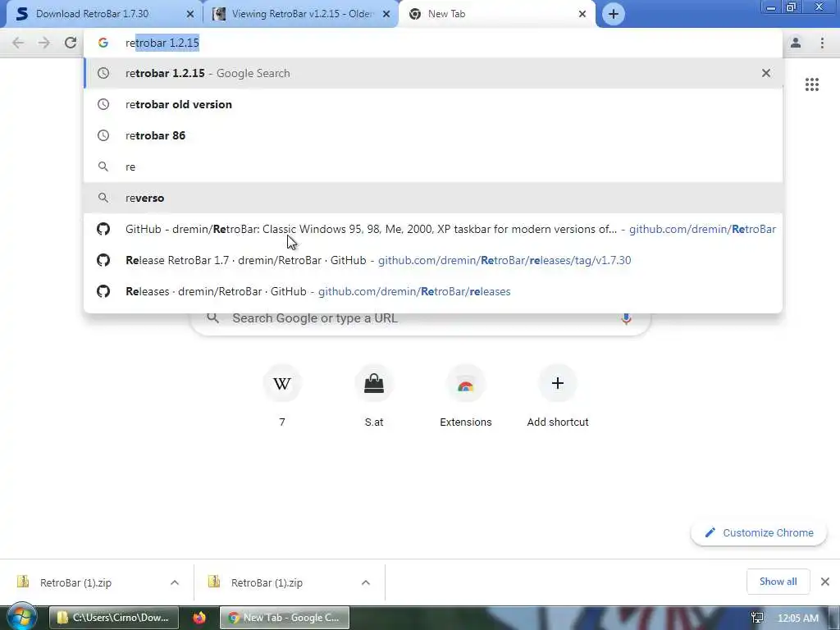840x630 pixels.
Task: Click the magnifier icon beside 'reverso'
Action: [x=103, y=198]
